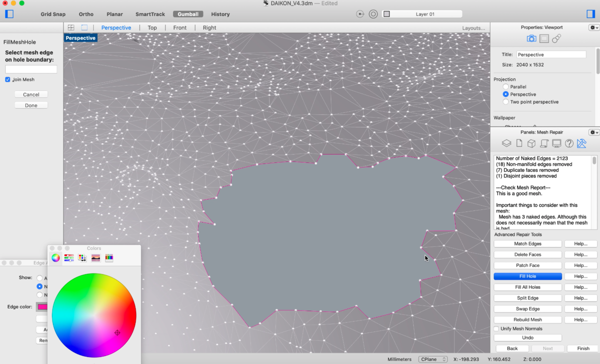600x364 pixels.
Task: Switch to pencils mode in Colors
Action: click(109, 258)
